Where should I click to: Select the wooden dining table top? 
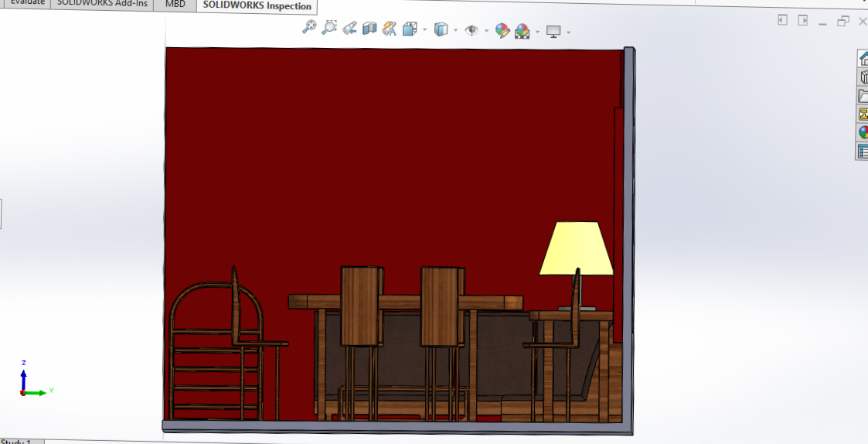405,302
